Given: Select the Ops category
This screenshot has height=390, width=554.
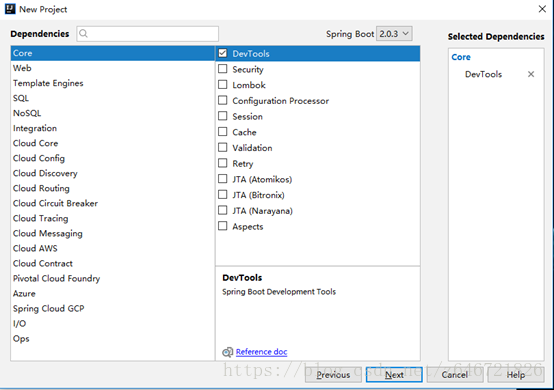Looking at the screenshot, I should (x=113, y=338).
